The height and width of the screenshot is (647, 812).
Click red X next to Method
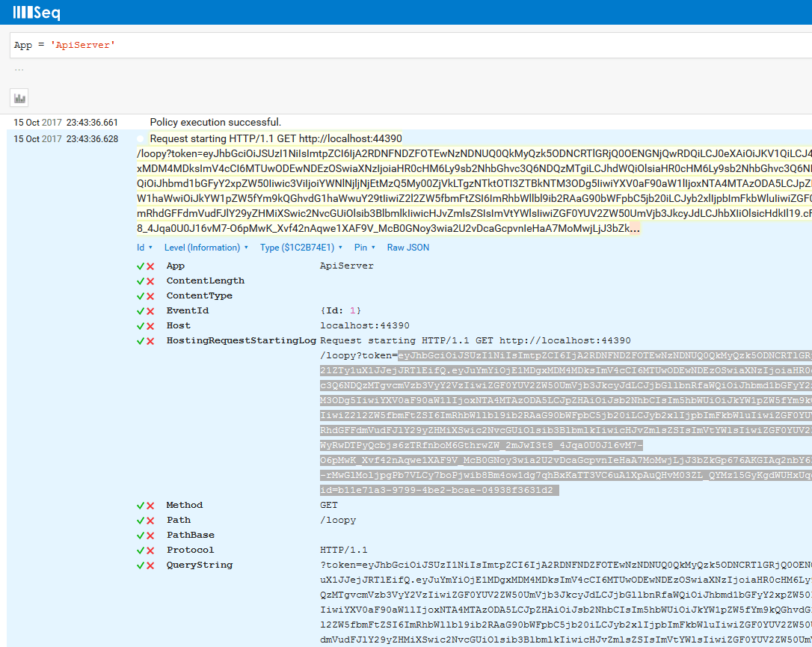tap(150, 506)
